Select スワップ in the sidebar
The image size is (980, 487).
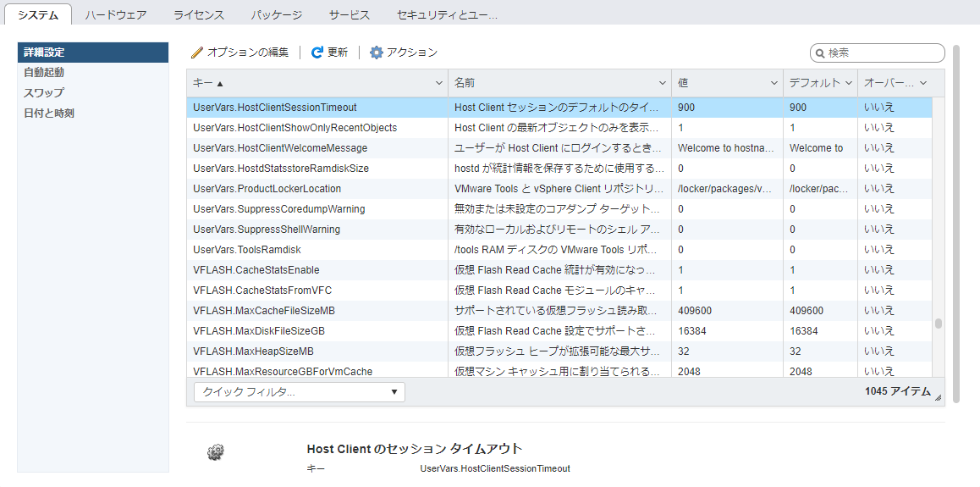[93, 93]
